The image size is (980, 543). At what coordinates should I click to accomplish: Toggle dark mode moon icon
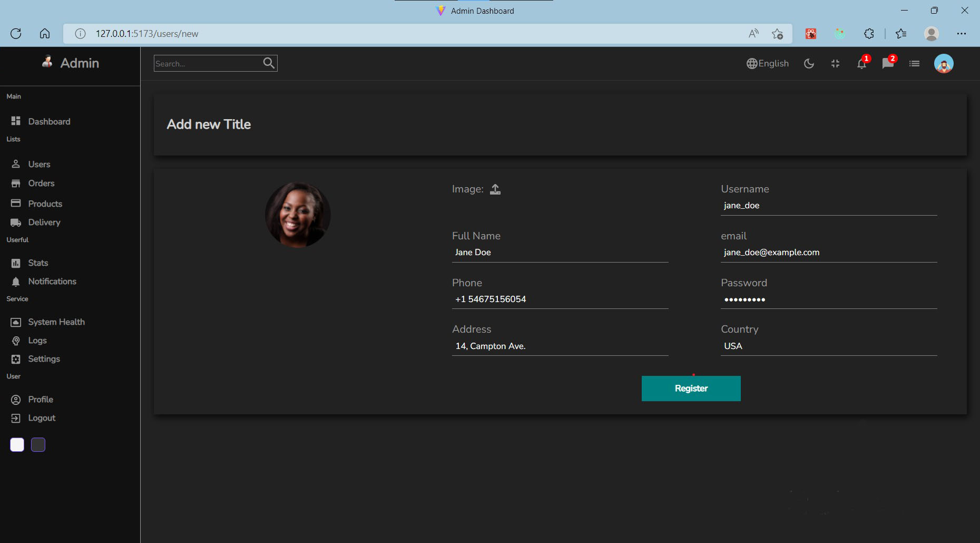tap(809, 64)
